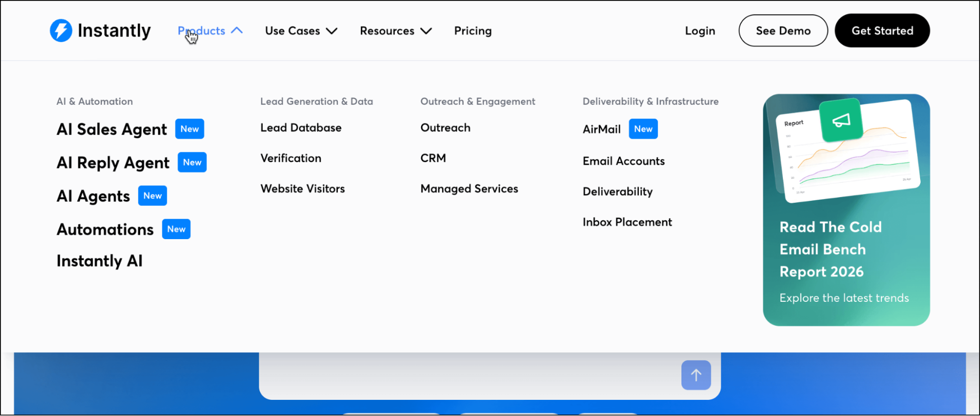Open Managed Services link
The height and width of the screenshot is (416, 980).
[469, 189]
